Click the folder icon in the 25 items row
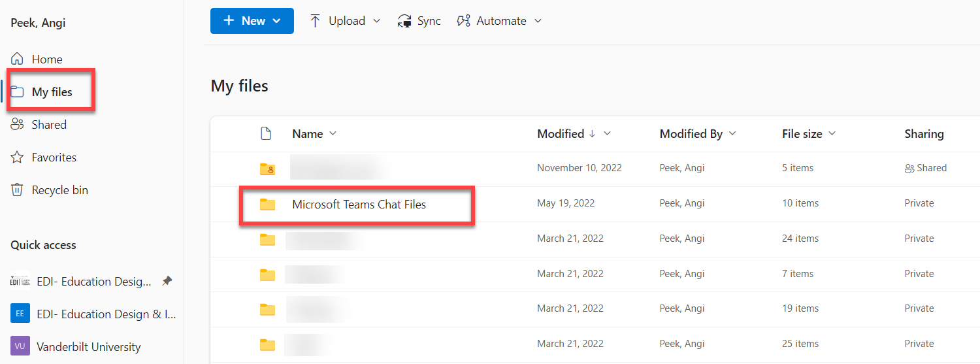 tap(267, 344)
